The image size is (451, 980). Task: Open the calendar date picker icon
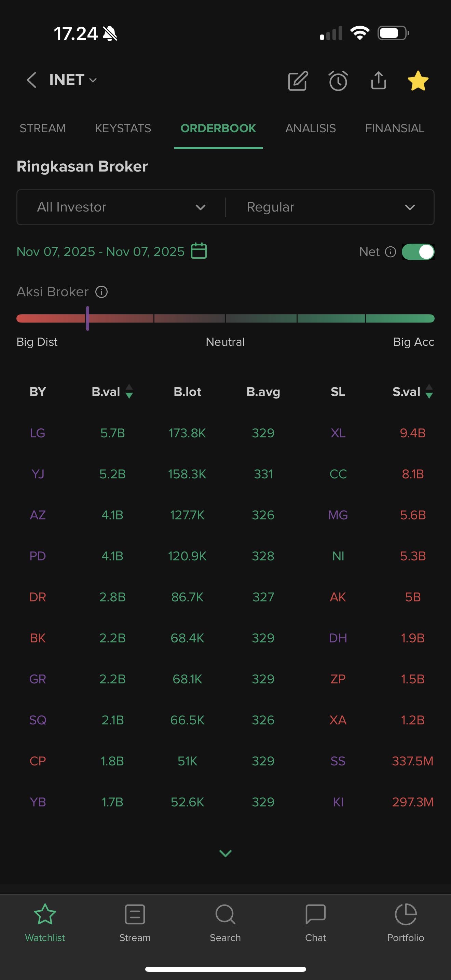199,251
